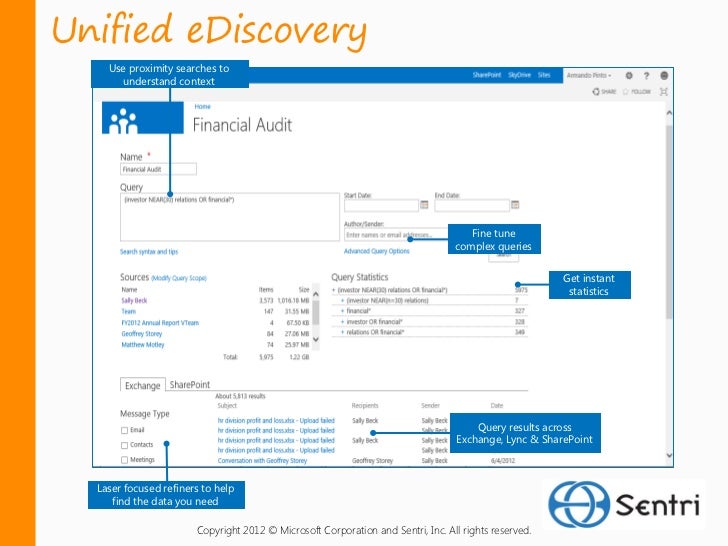This screenshot has width=728, height=546.
Task: Switch to the Exchange tab
Action: (x=143, y=385)
